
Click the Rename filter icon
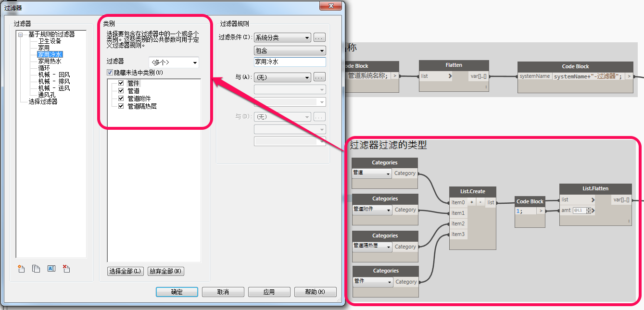pos(51,269)
